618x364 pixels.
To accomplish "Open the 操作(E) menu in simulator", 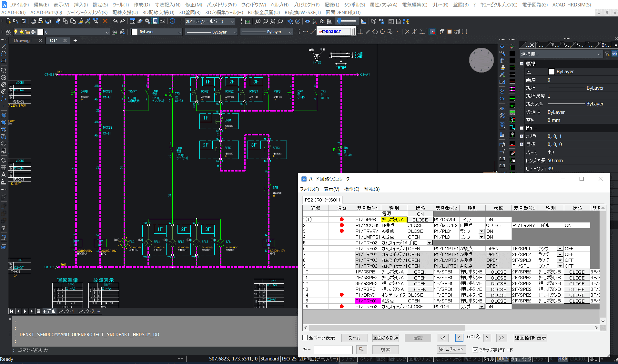I will pos(351,189).
